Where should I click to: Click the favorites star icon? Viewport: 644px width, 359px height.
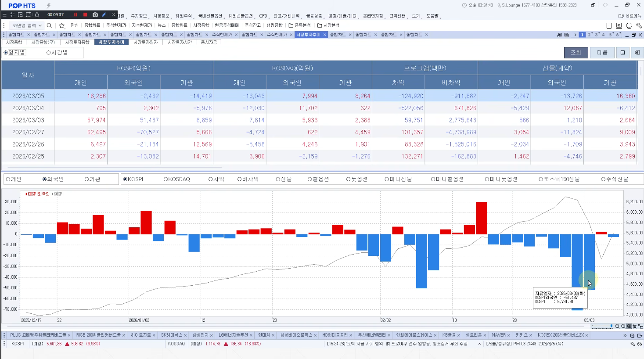(62, 25)
